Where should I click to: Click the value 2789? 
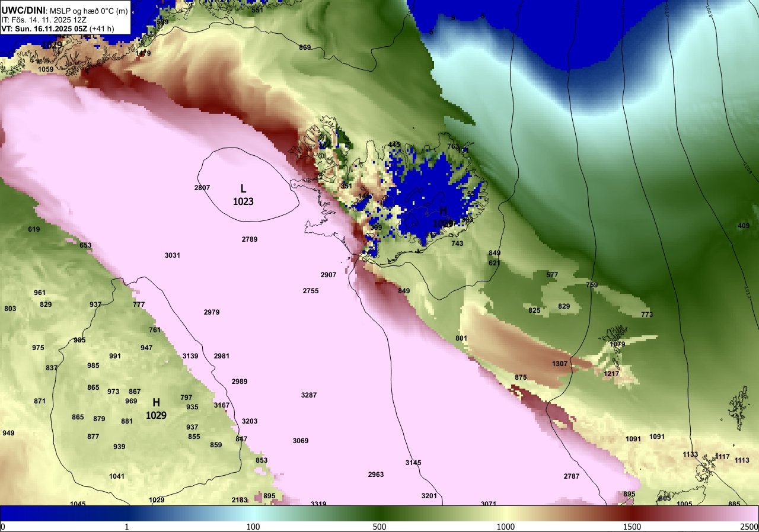coord(250,239)
